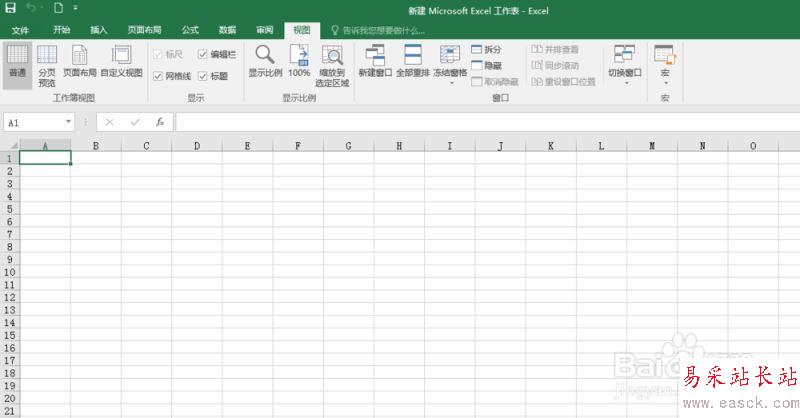Click 缩放到选定区域 zoom to selection

pyautogui.click(x=332, y=66)
